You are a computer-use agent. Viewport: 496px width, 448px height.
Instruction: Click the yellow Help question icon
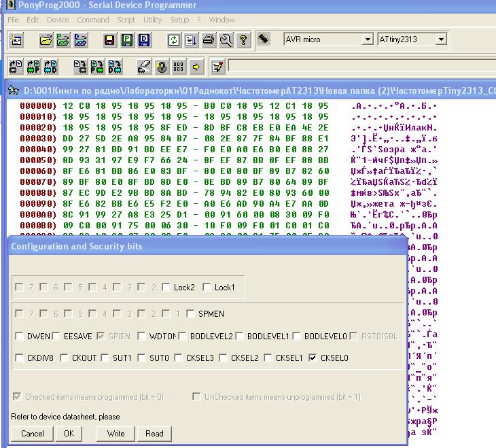point(243,40)
